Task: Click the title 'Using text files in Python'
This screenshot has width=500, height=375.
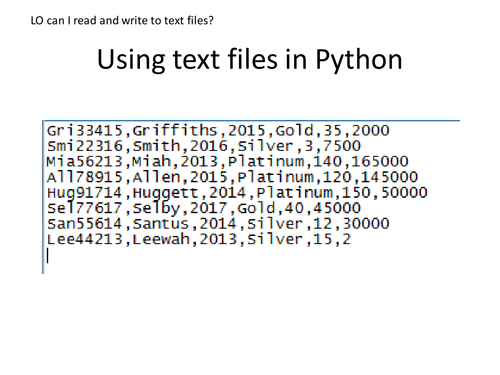Action: click(x=249, y=60)
